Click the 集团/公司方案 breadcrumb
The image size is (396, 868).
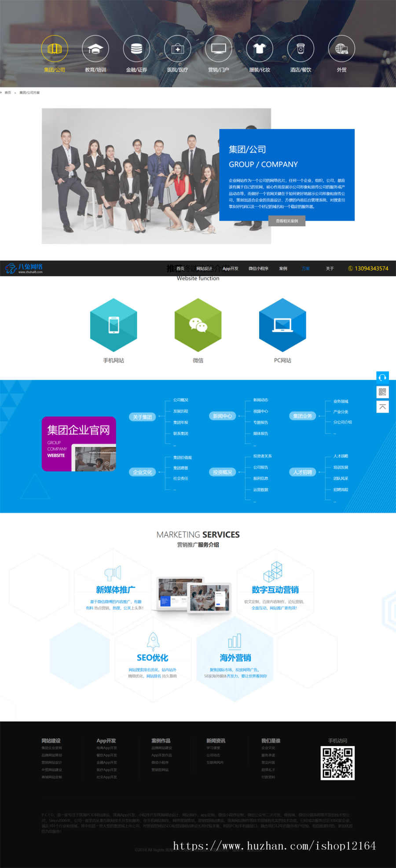(29, 93)
